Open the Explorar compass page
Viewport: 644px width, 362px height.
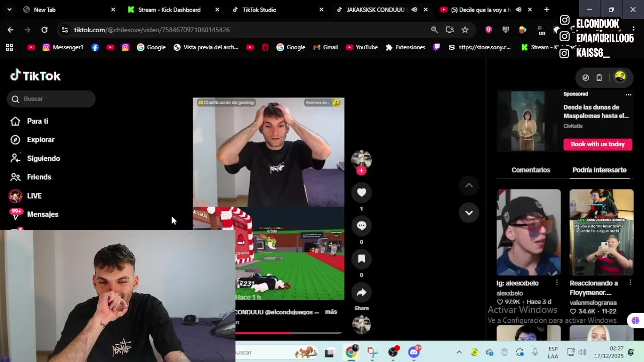pos(33,140)
